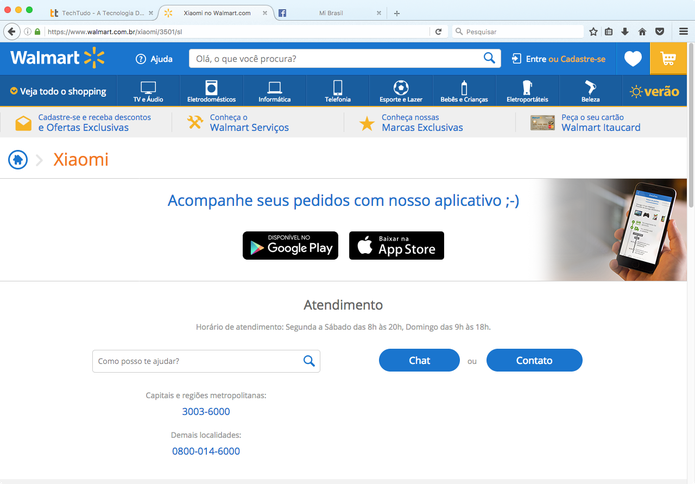
Task: Focus the browser Pesquisar search box
Action: [x=518, y=31]
